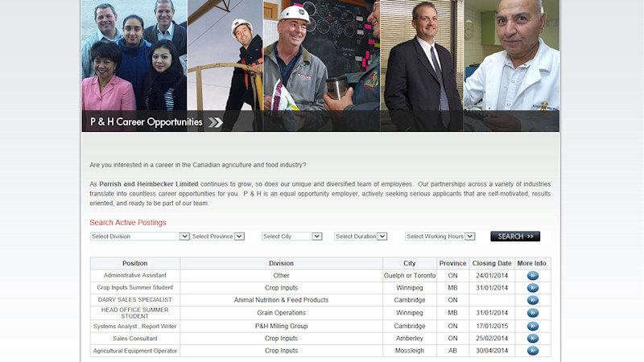Click the P & H Career Opportunities banner title
Viewport: 644px width, 362px height.
click(147, 122)
